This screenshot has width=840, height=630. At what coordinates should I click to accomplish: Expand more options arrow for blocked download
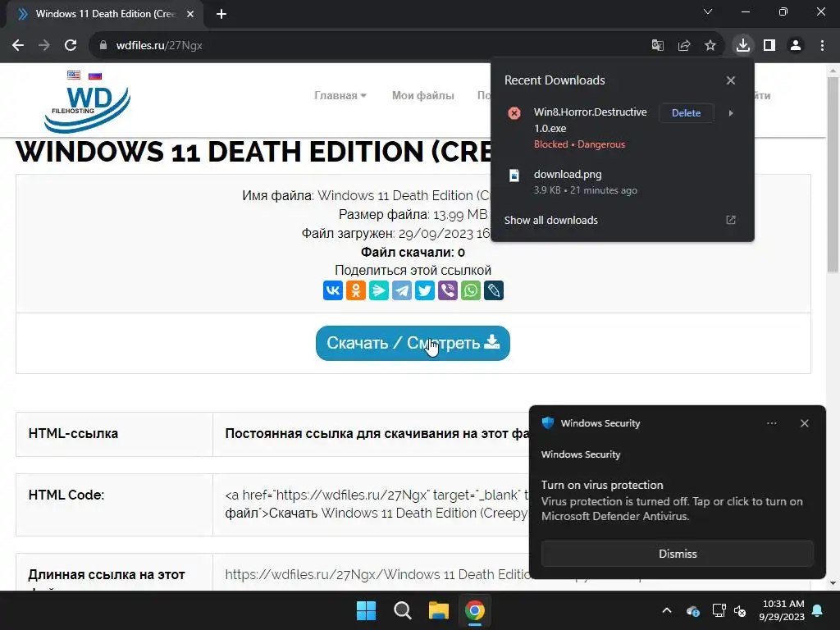(731, 113)
